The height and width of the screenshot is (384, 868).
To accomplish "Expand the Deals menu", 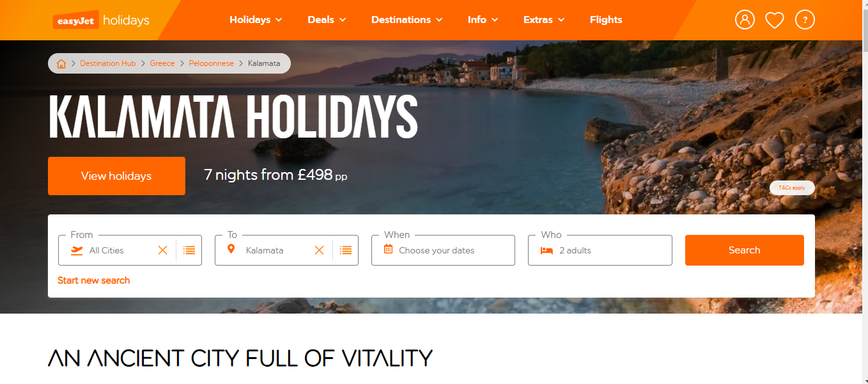I will point(327,20).
